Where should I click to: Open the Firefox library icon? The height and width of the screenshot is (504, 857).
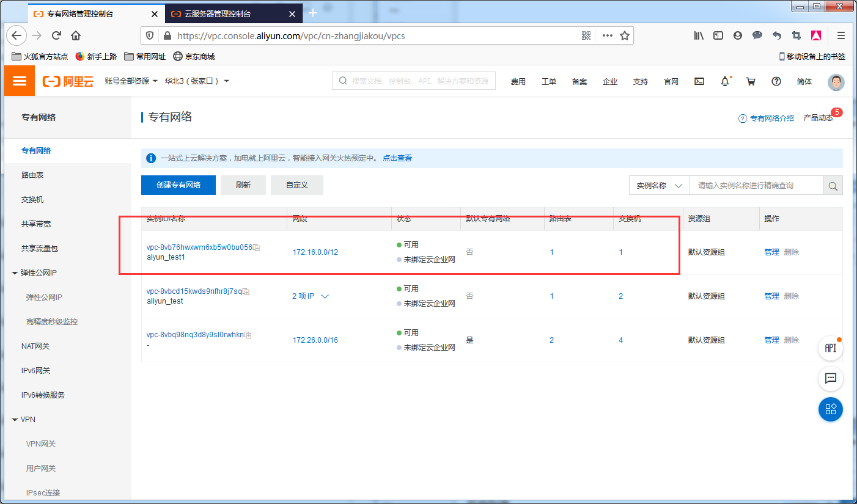pyautogui.click(x=699, y=35)
